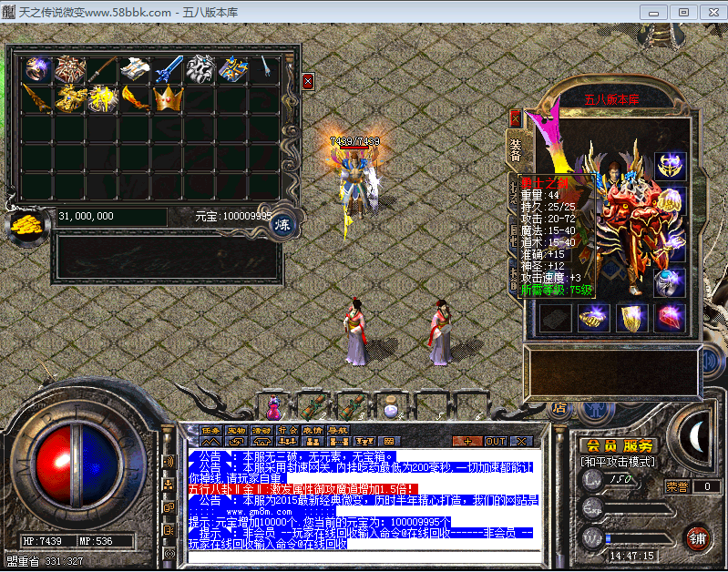Viewport: 728px width, 572px height.
Task: Select the white robe armor in the inventory
Action: [x=135, y=69]
